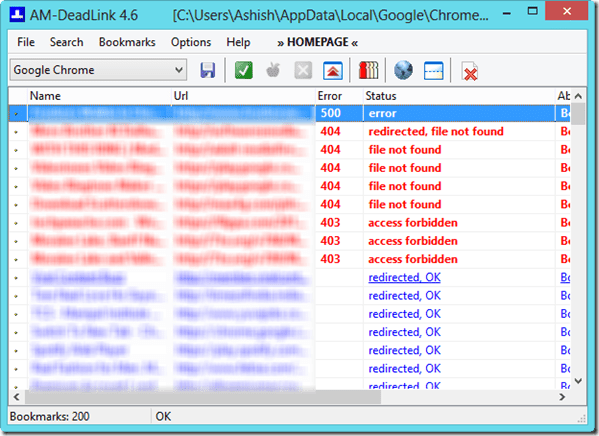Screen dimensions: 599x436
Task: Click the first underlined 'redirected, OK' link
Action: click(404, 277)
